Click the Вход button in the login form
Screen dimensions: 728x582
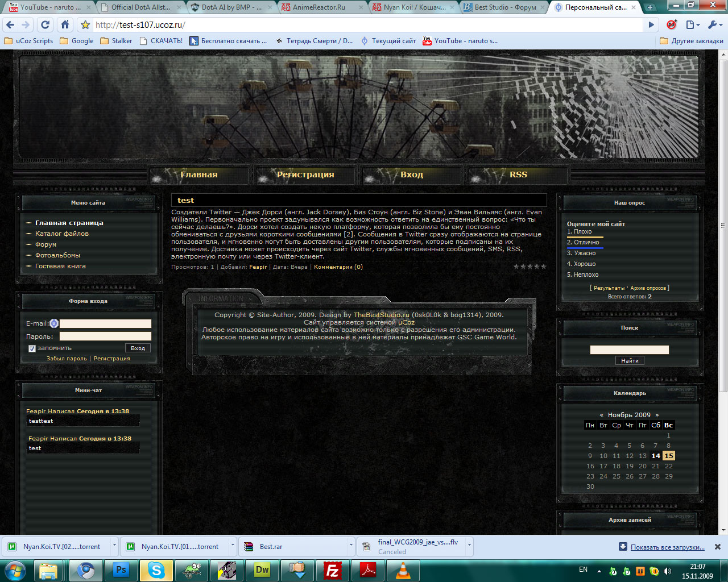[138, 348]
